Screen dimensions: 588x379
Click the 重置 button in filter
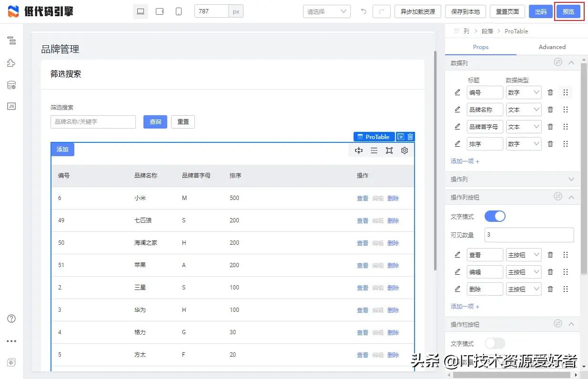183,122
